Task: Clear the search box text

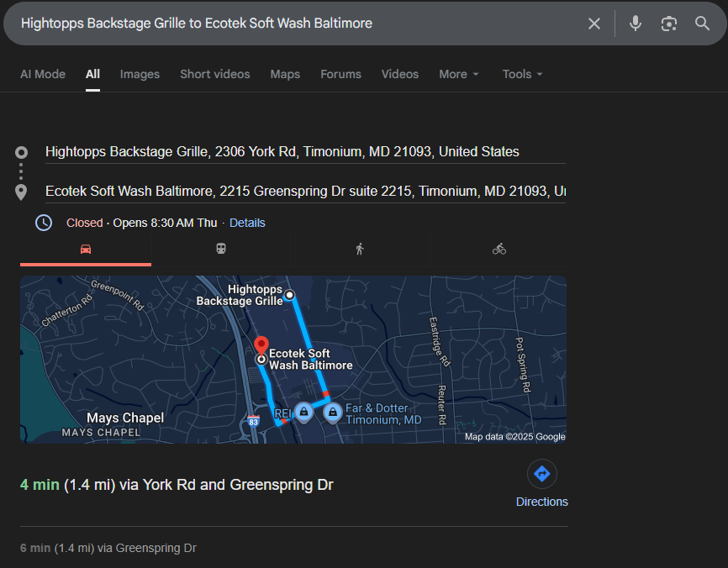Action: pos(594,24)
